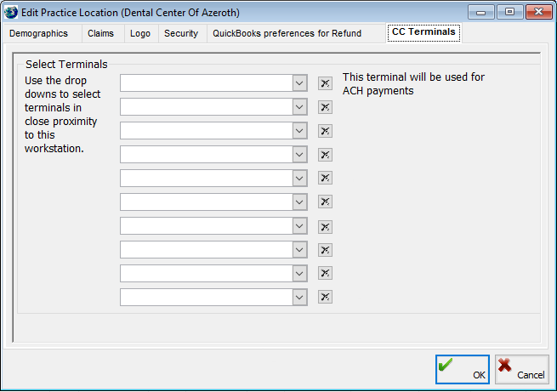Expand the first terminal dropdown arrow
The height and width of the screenshot is (392, 557).
[x=299, y=83]
